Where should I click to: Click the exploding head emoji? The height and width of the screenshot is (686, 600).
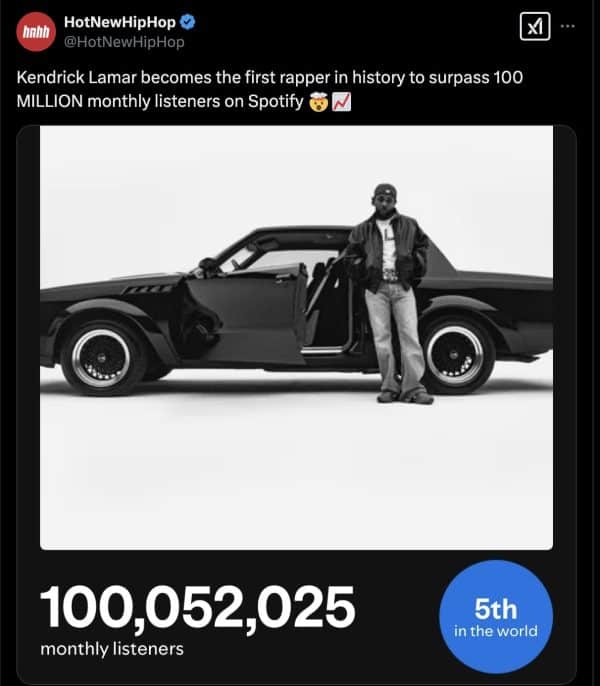click(x=317, y=101)
